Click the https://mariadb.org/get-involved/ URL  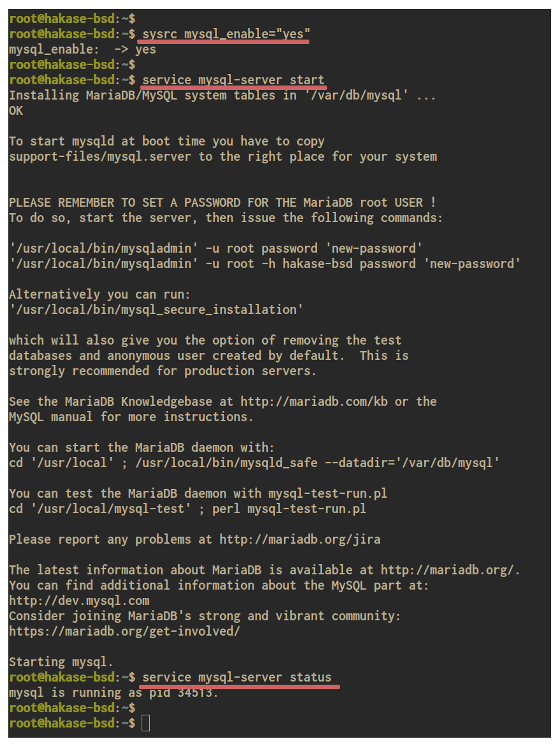click(124, 631)
